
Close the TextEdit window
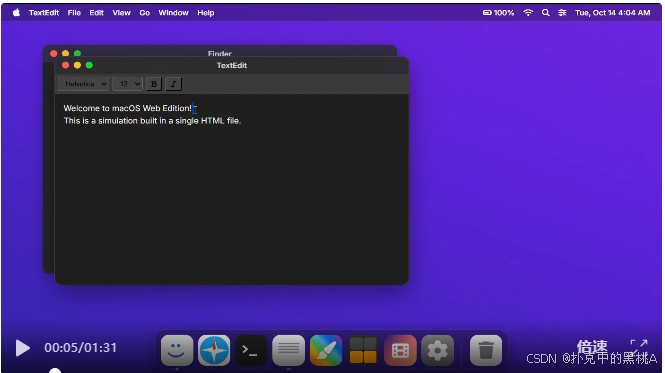tap(65, 65)
